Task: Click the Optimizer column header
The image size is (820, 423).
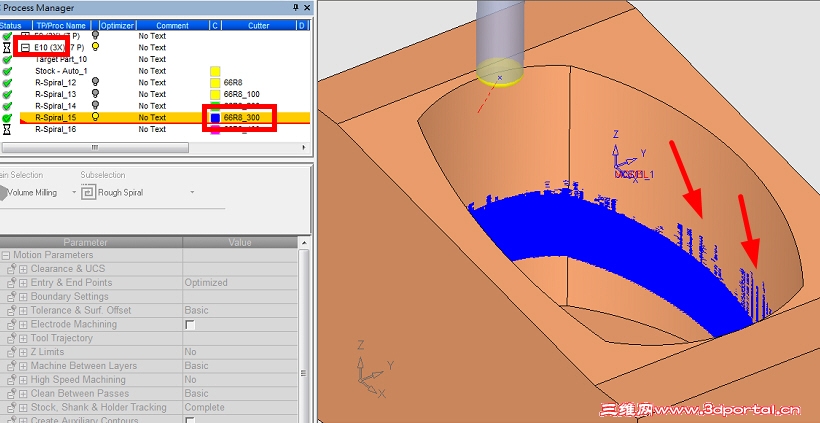Action: tap(118, 25)
